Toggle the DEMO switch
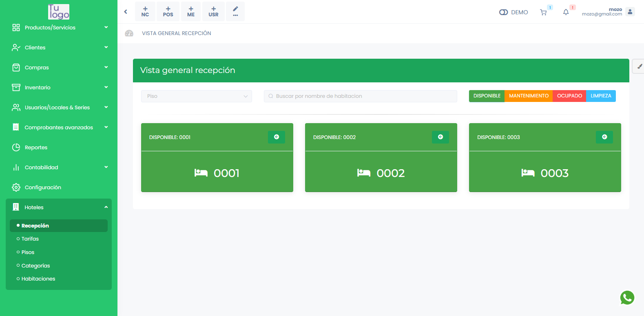The image size is (644, 316). point(503,12)
